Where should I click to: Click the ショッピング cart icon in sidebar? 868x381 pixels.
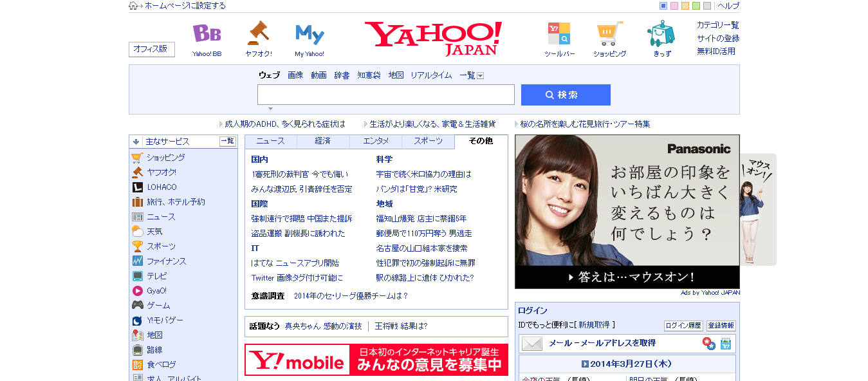(137, 158)
